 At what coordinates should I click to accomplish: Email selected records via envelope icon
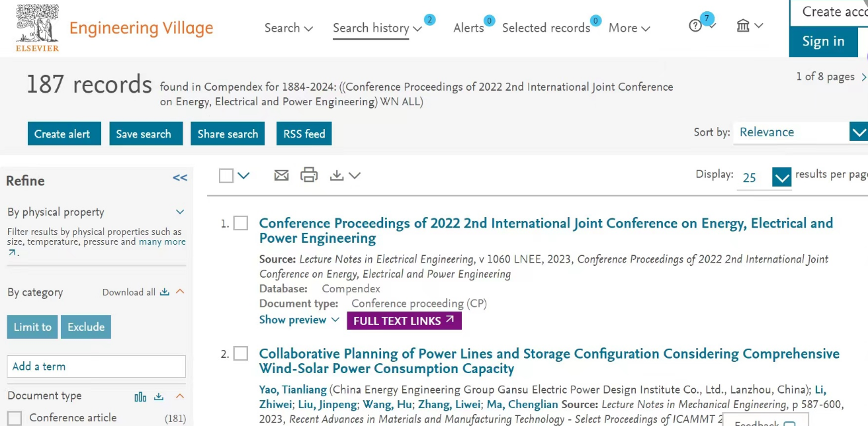[281, 175]
